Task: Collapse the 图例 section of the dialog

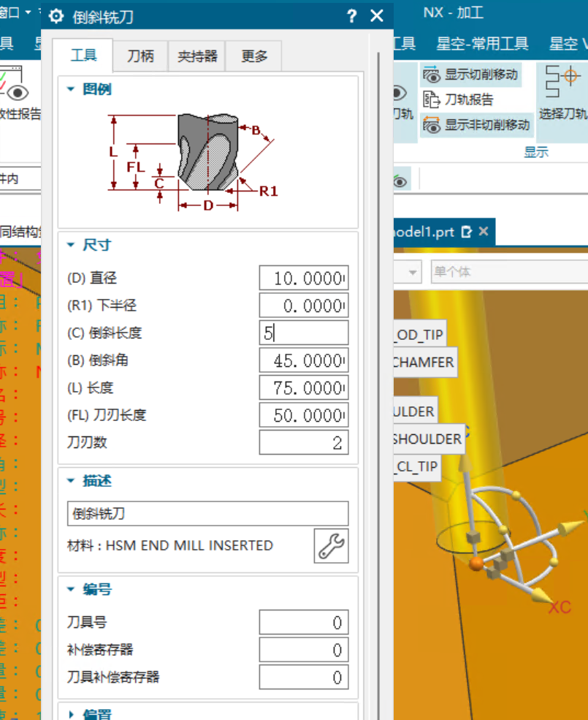Action: pos(70,88)
